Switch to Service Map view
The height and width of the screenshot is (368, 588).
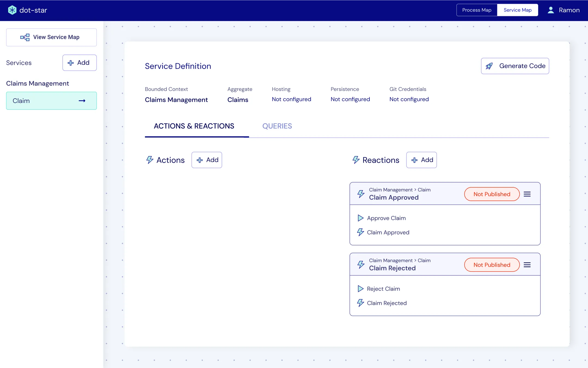point(517,10)
